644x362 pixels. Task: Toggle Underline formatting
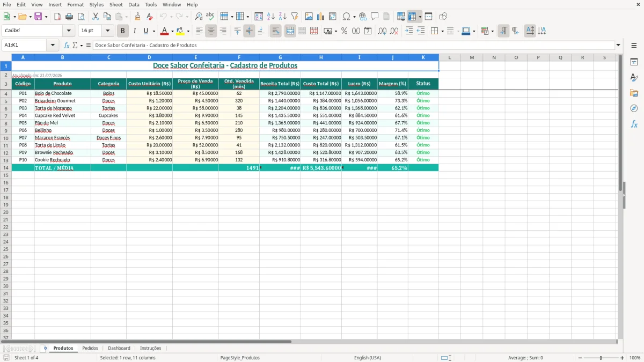145,31
